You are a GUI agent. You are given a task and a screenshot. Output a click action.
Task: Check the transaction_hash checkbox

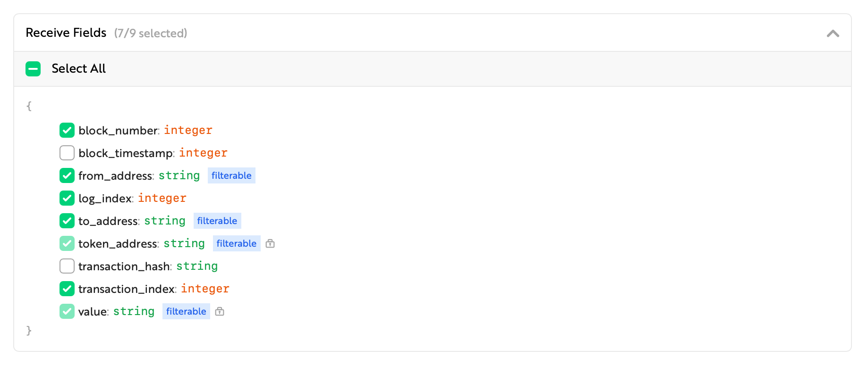point(67,266)
